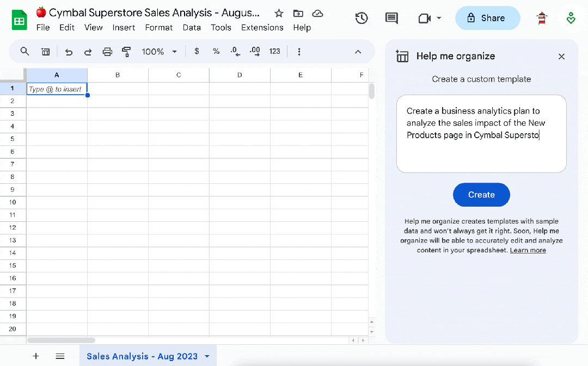Open the comments icon

391,18
